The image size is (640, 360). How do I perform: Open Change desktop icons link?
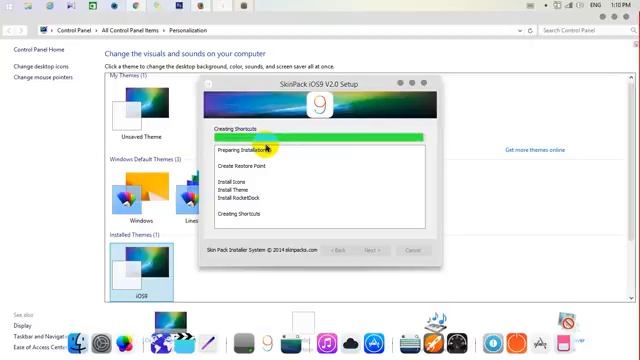tap(41, 66)
